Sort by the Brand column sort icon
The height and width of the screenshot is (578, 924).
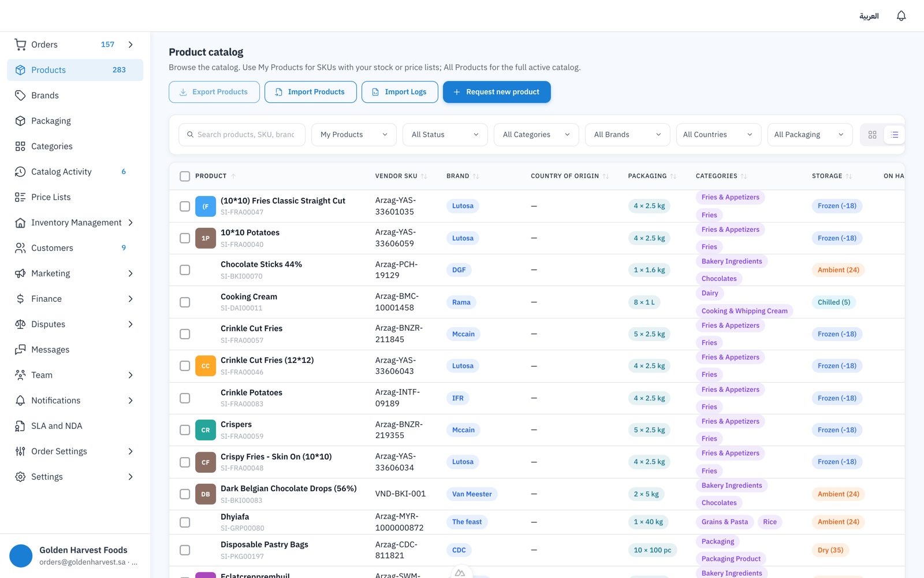476,176
